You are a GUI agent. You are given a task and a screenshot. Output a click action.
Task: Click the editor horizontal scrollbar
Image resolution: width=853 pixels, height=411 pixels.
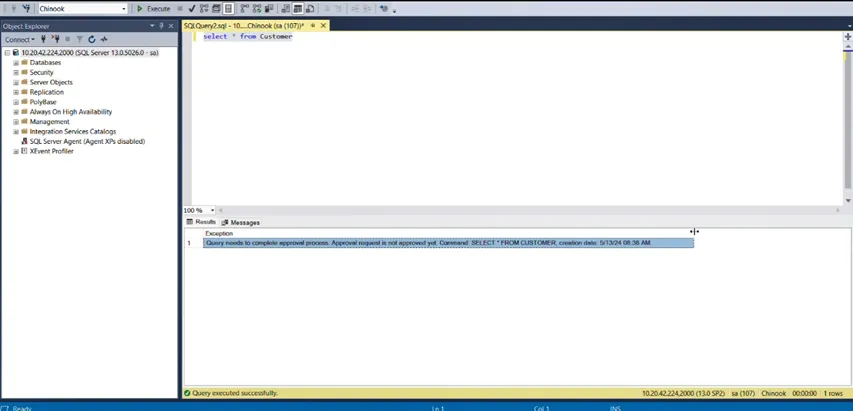point(528,210)
